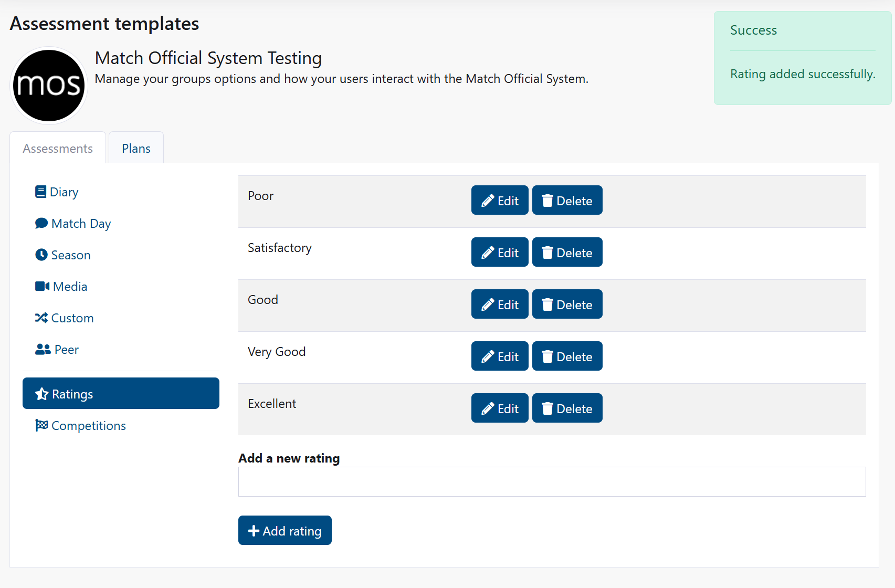The image size is (895, 588).
Task: Select the Assessments tab
Action: (57, 149)
